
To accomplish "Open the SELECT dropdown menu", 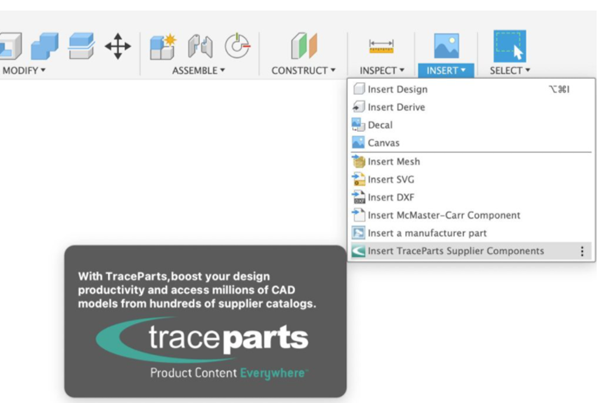I will coord(509,71).
